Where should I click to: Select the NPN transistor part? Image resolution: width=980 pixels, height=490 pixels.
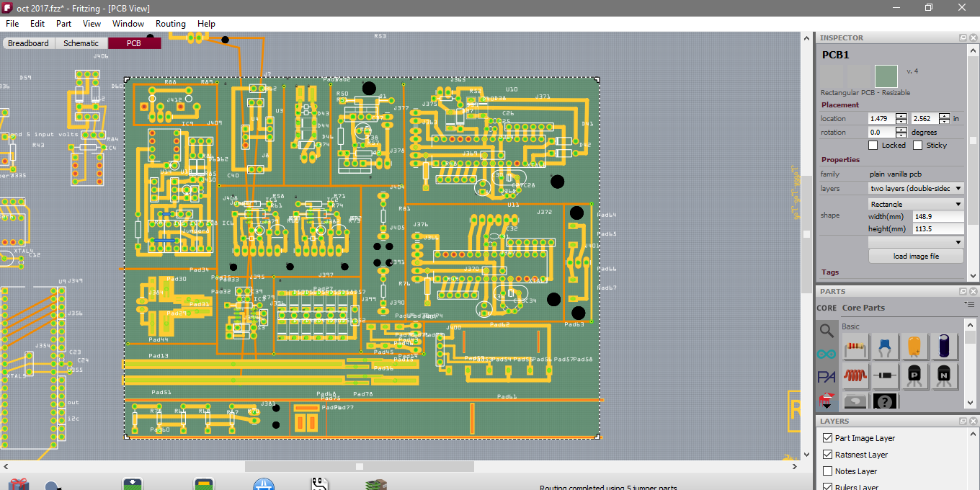[944, 375]
